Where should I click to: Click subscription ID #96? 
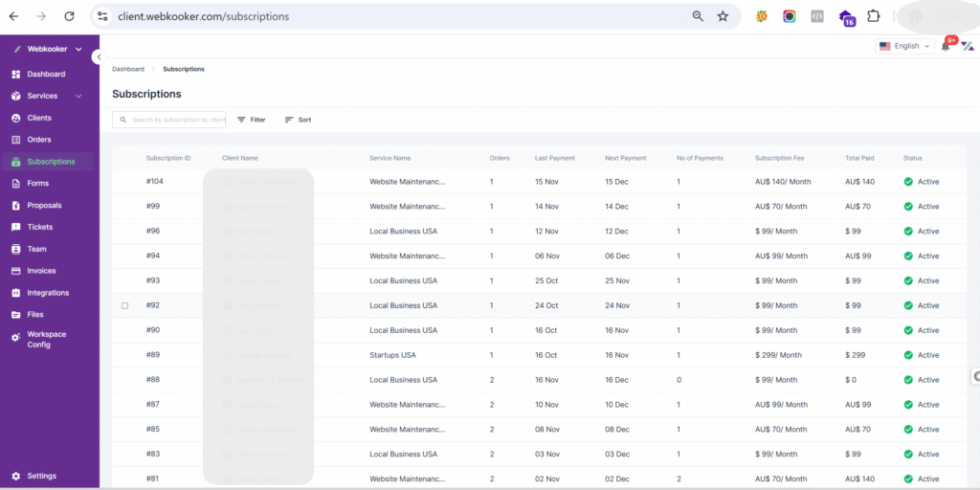coord(152,232)
